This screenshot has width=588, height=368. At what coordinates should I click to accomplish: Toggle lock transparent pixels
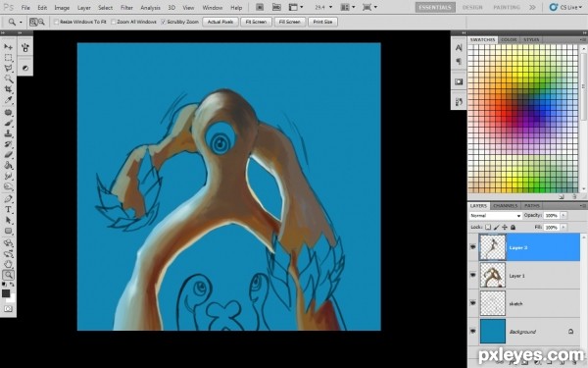488,228
